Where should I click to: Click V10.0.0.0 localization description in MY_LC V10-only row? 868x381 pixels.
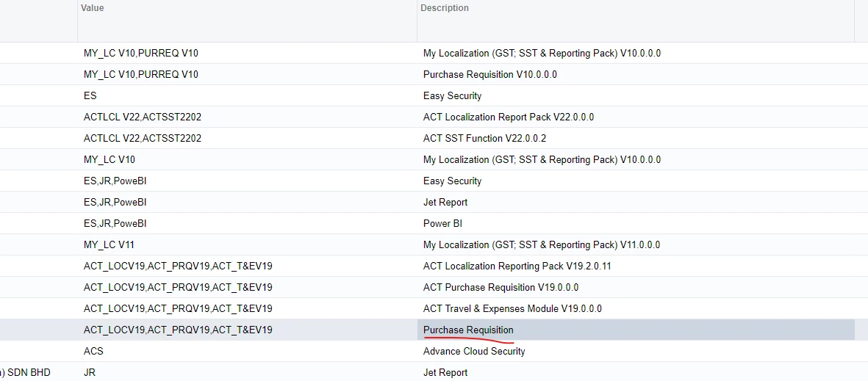pos(636,160)
